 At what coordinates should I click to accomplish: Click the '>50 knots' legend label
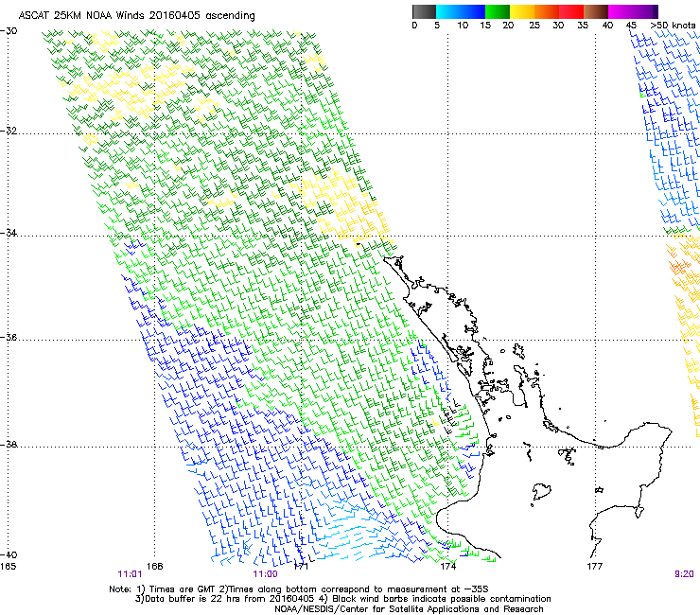point(673,26)
